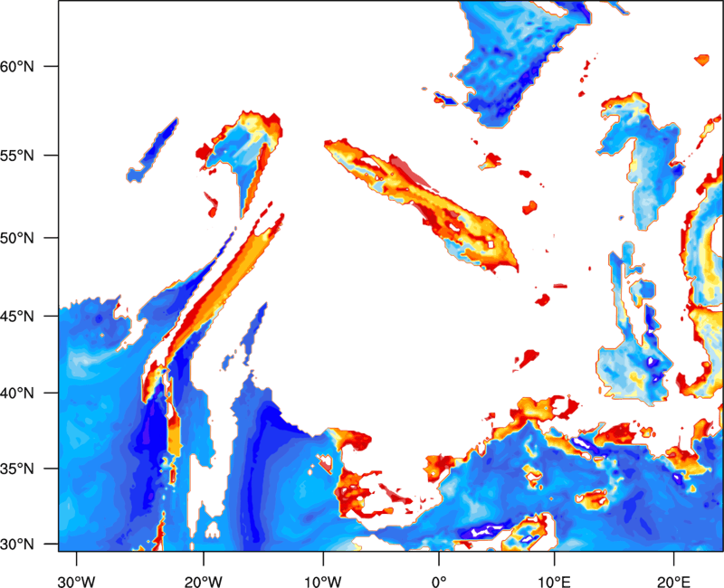The width and height of the screenshot is (724, 588).
Task: Click the 10°W longitude label
Action: [x=323, y=582]
